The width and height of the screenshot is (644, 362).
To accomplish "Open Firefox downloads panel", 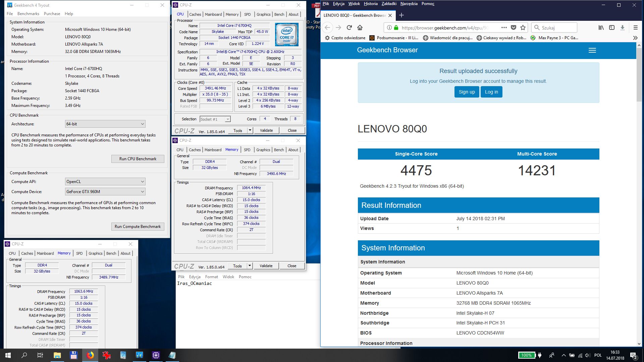I will point(623,27).
